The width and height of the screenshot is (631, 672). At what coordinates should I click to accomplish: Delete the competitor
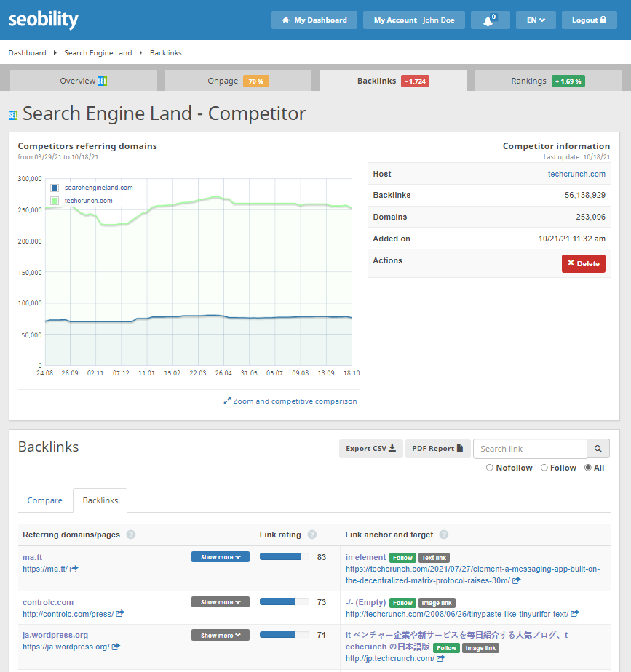pyautogui.click(x=584, y=263)
